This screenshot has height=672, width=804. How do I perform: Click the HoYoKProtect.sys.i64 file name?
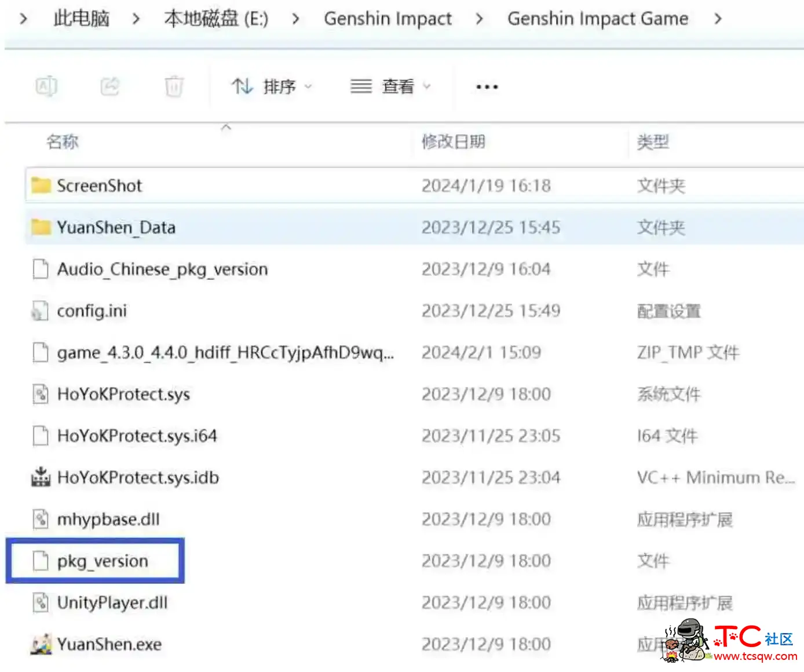pyautogui.click(x=137, y=436)
